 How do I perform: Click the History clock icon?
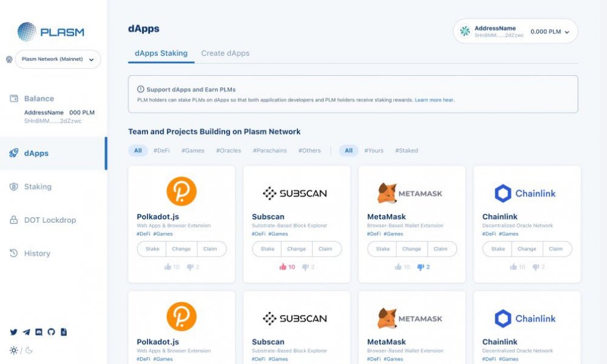pyautogui.click(x=13, y=253)
